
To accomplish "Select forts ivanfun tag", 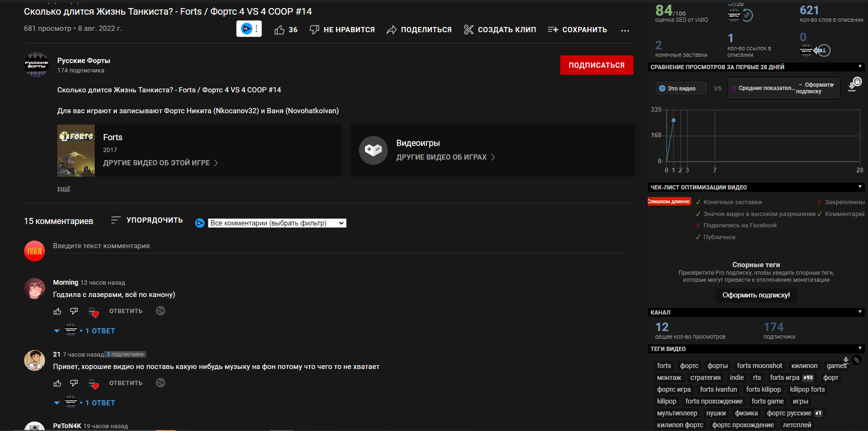I will [718, 389].
